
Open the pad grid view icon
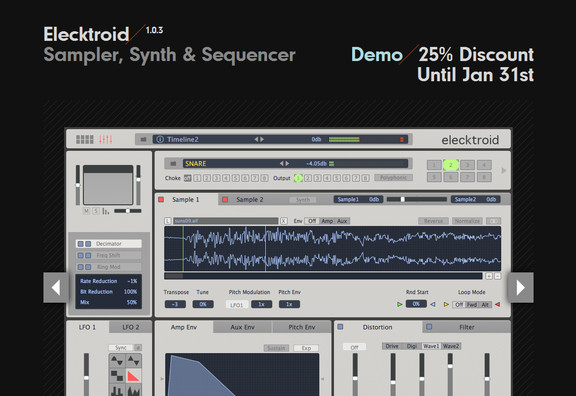tap(84, 140)
